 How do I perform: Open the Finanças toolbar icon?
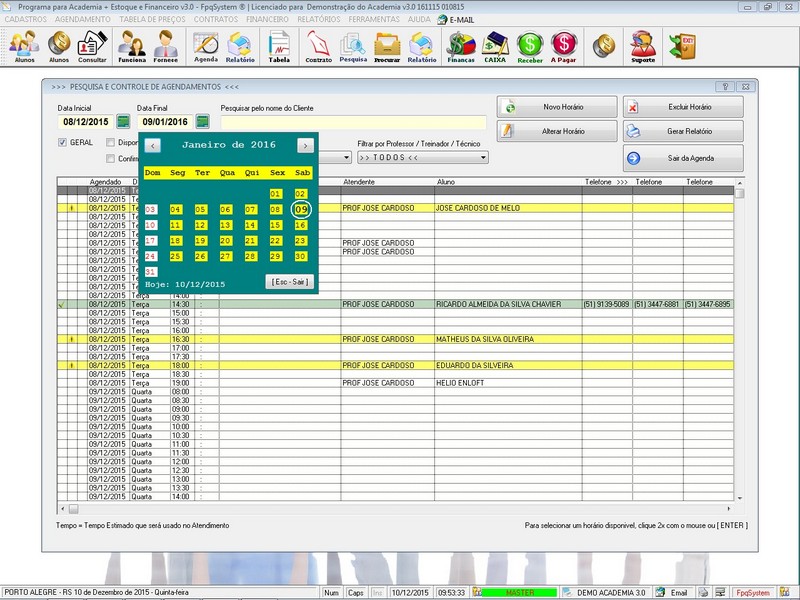click(461, 46)
